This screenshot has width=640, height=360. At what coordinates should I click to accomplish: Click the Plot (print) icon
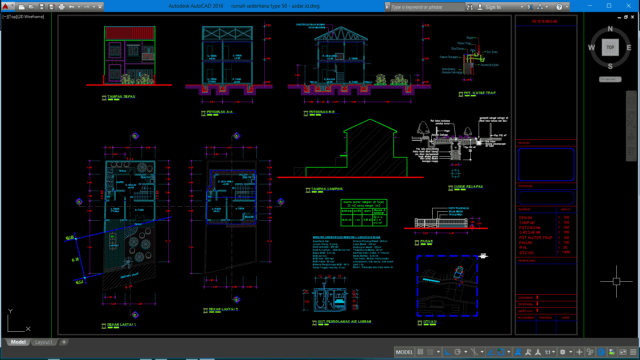(x=62, y=7)
